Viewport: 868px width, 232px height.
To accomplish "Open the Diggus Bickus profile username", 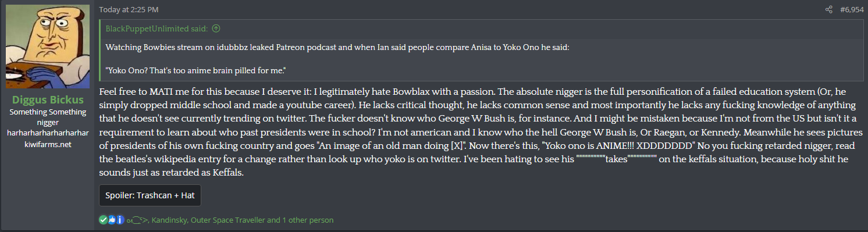I will (48, 100).
